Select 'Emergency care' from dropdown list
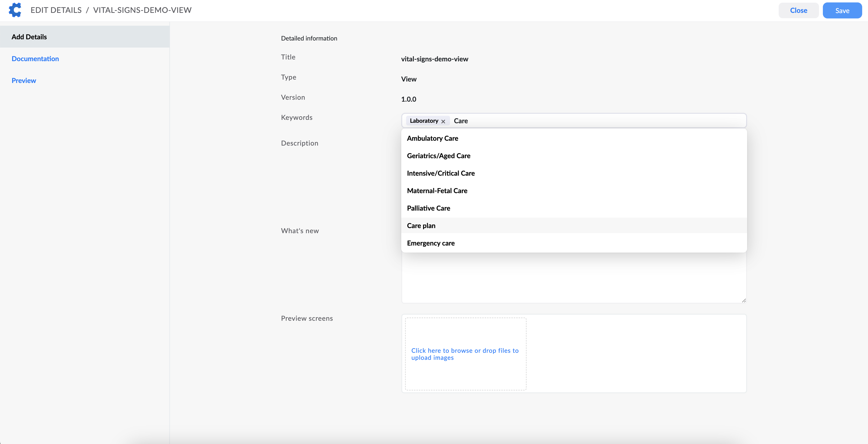Viewport: 868px width, 444px height. tap(430, 243)
